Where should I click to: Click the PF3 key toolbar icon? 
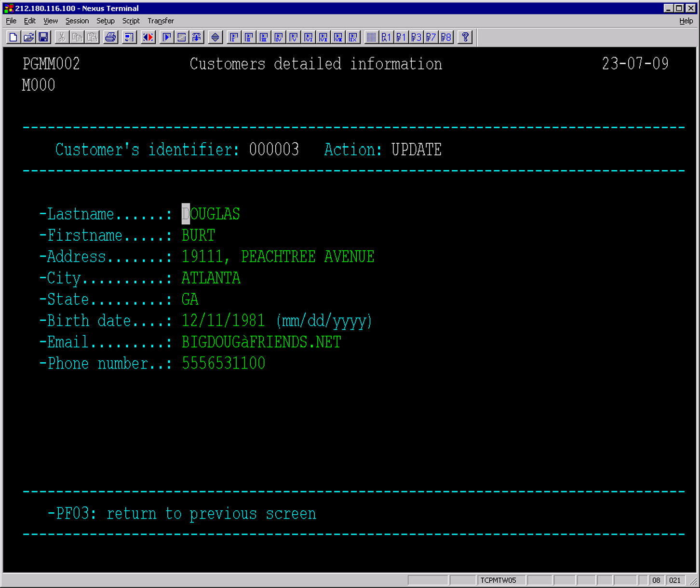[416, 37]
